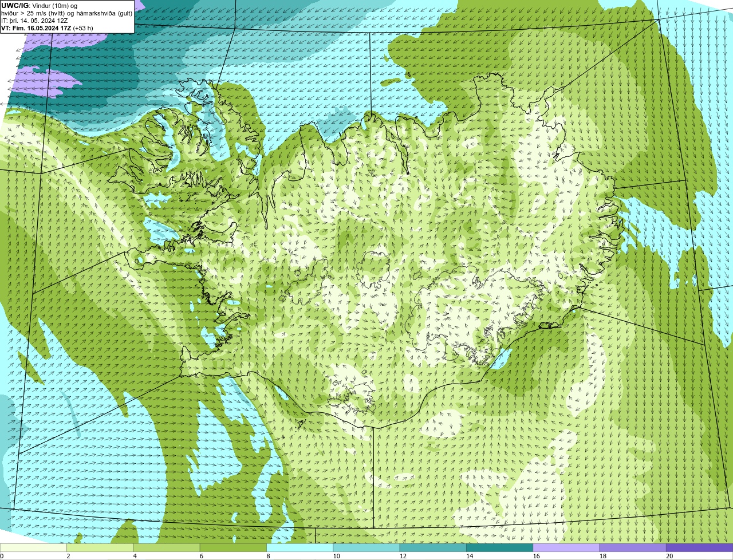The width and height of the screenshot is (733, 560).
Task: Click the legend swatch above 20 m/s
Action: pos(699,547)
